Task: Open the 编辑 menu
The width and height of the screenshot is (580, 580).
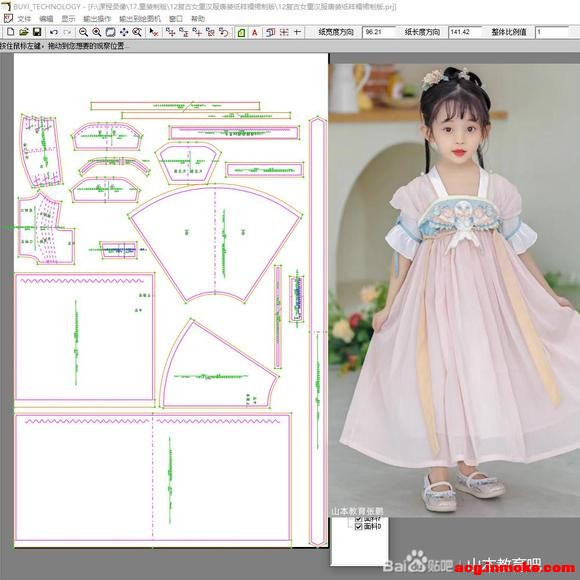Action: click(x=46, y=18)
